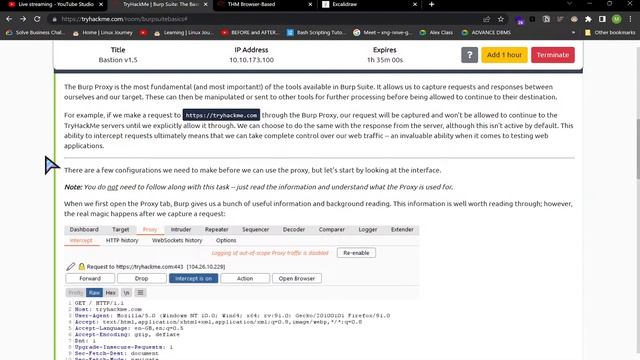Open the Learning | Linux Jou... bookmark

pyautogui.click(x=184, y=33)
